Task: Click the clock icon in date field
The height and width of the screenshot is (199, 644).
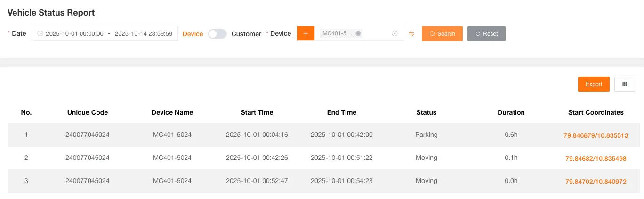Action: [x=40, y=33]
